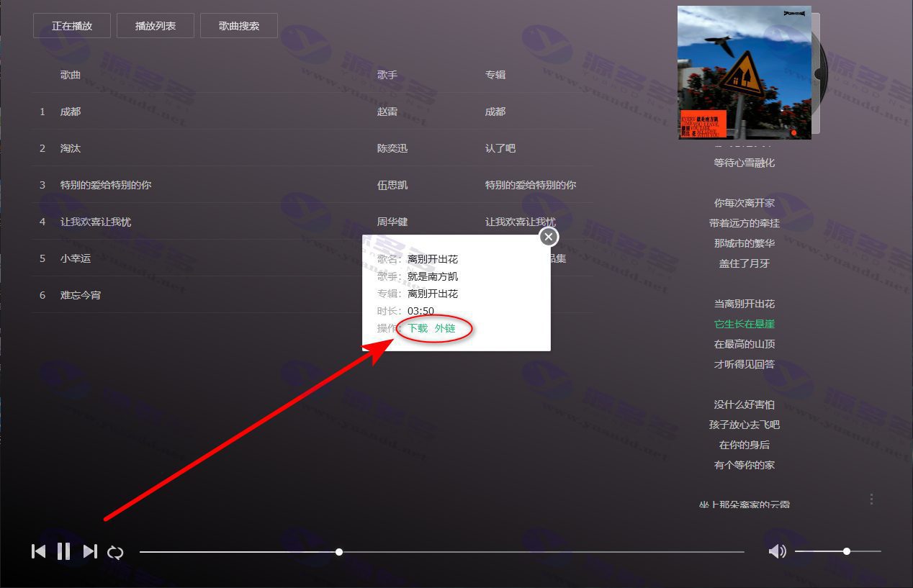Viewport: 913px width, 588px height.
Task: Click lyric line 等待心雪融化
Action: coord(745,163)
